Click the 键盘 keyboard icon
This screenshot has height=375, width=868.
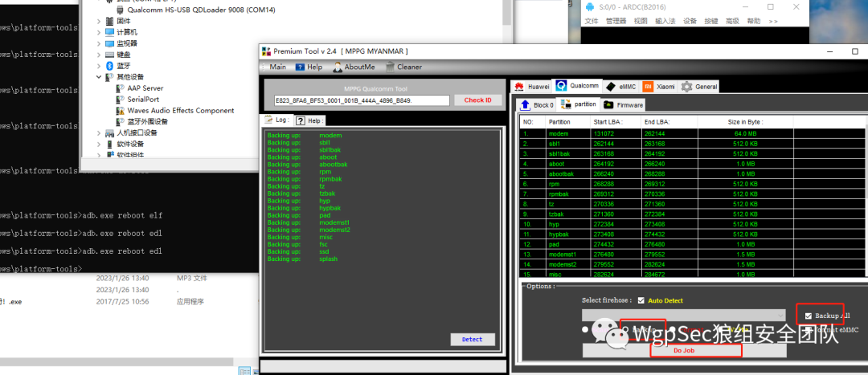(x=109, y=55)
